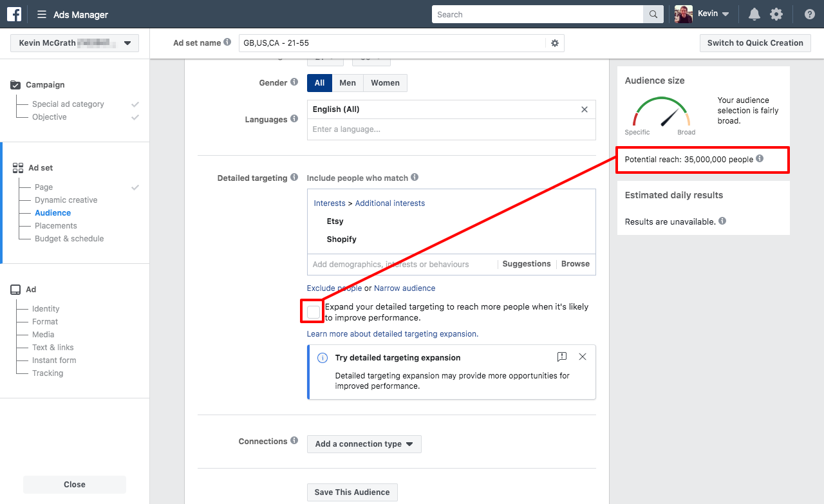Image resolution: width=824 pixels, height=504 pixels.
Task: Click the Potential reach info icon
Action: [x=760, y=159]
